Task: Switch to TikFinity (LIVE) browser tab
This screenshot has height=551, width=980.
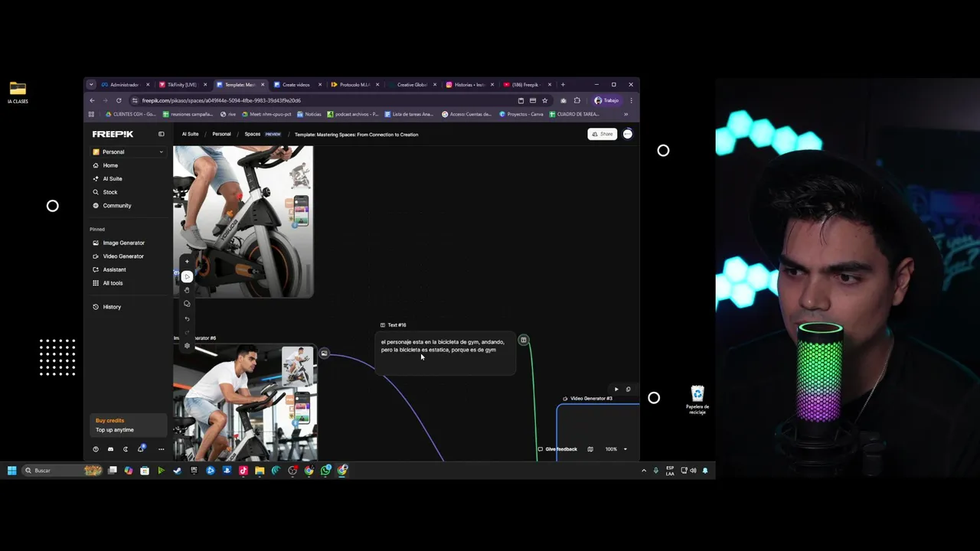Action: [181, 85]
